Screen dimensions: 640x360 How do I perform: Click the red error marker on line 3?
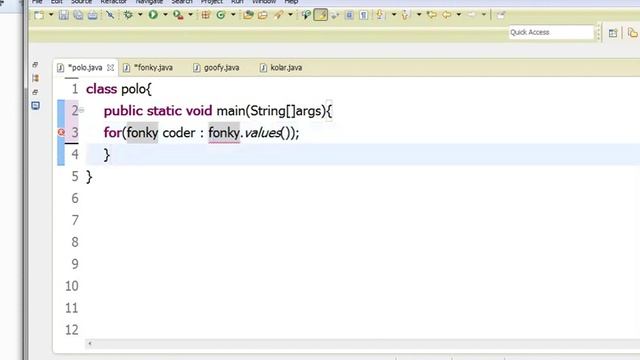pos(61,132)
